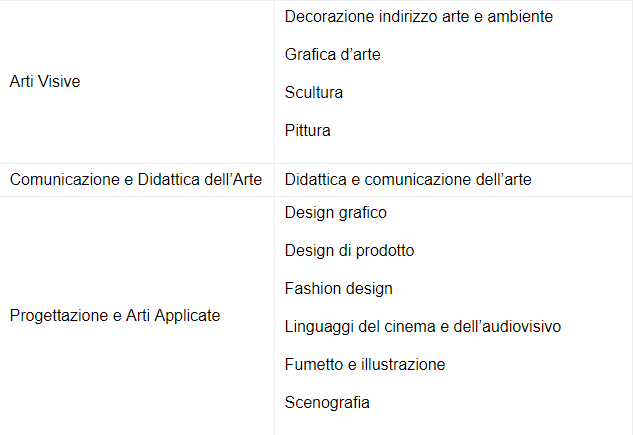The width and height of the screenshot is (633, 435).
Task: Select the Scultura course entry
Action: (314, 92)
